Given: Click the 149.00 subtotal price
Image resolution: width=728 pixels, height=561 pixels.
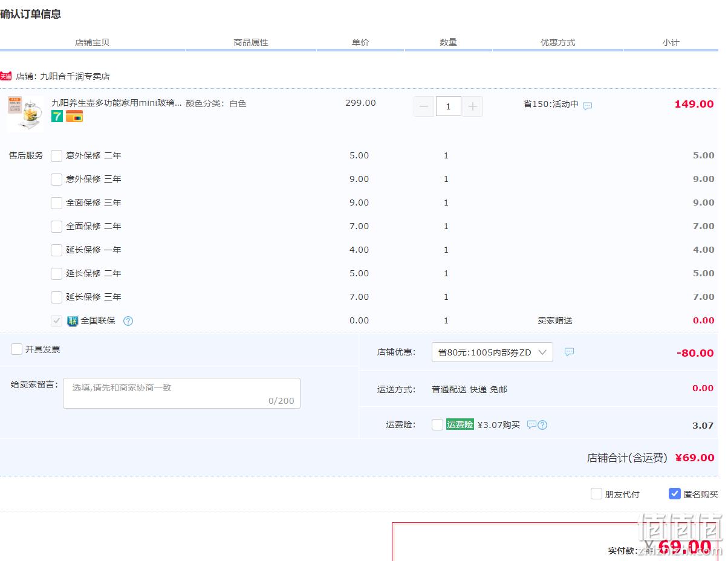Looking at the screenshot, I should [x=694, y=104].
